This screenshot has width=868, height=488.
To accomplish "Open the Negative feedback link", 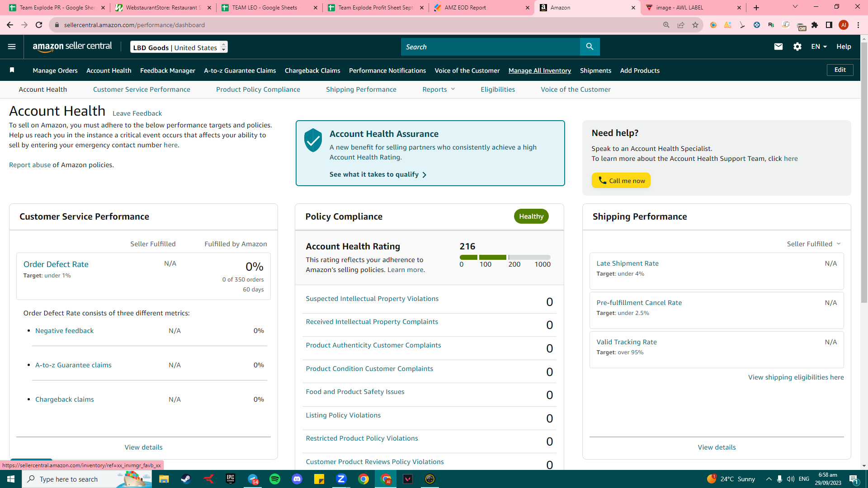I will click(65, 331).
